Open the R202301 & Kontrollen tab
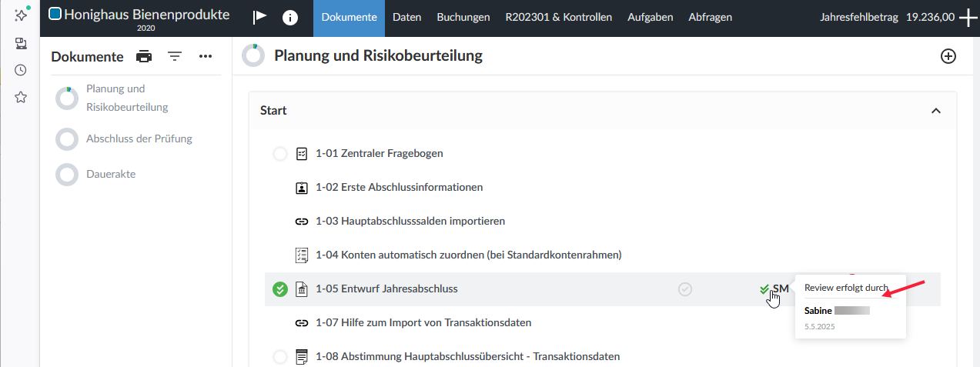The height and width of the screenshot is (367, 980). [x=559, y=18]
